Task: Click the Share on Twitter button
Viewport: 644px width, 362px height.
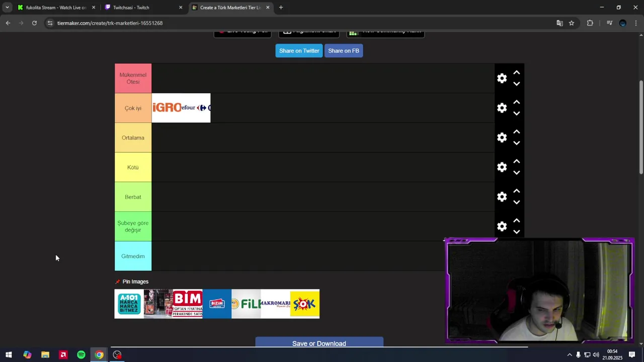Action: coord(299,51)
